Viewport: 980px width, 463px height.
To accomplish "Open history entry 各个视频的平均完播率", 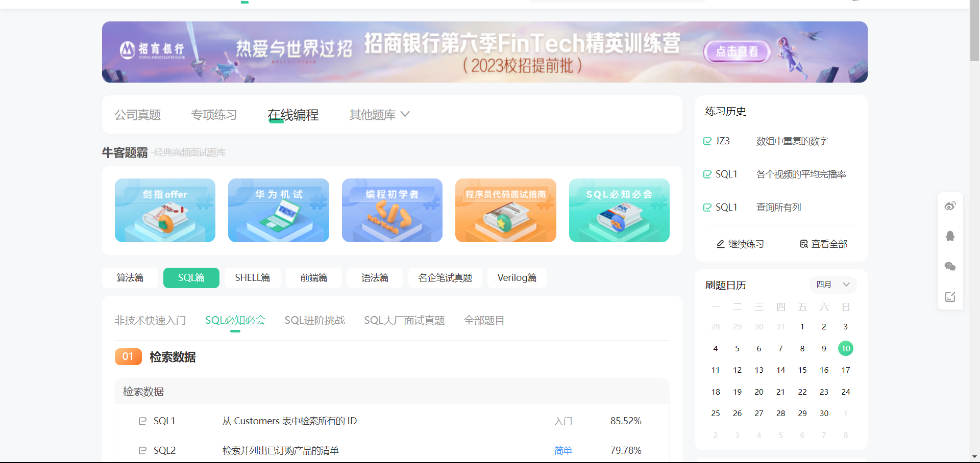I will (801, 174).
